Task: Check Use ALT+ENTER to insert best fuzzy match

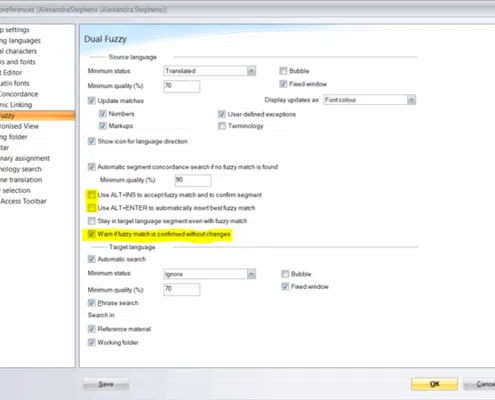Action: pyautogui.click(x=91, y=208)
